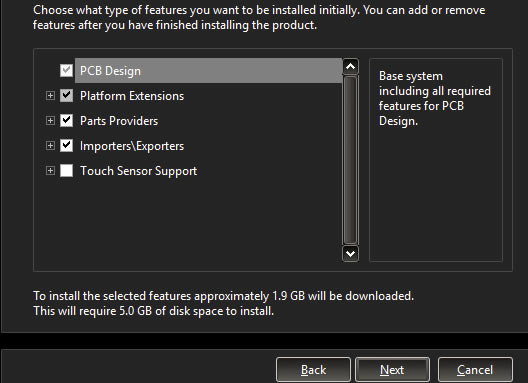Select the Platform Extensions label
Viewport: 528px width, 383px height.
point(132,96)
